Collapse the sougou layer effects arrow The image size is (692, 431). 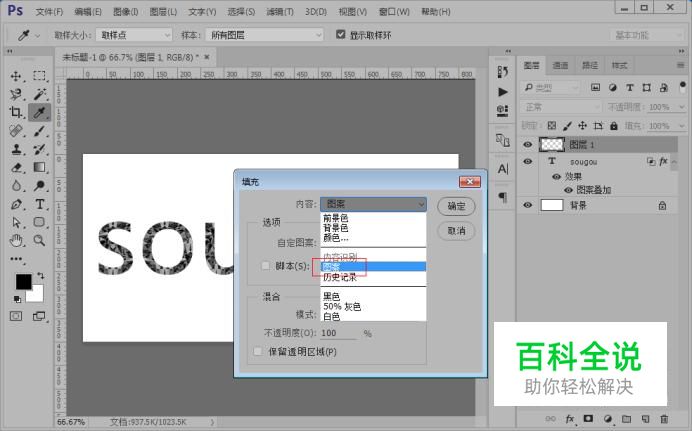(674, 162)
